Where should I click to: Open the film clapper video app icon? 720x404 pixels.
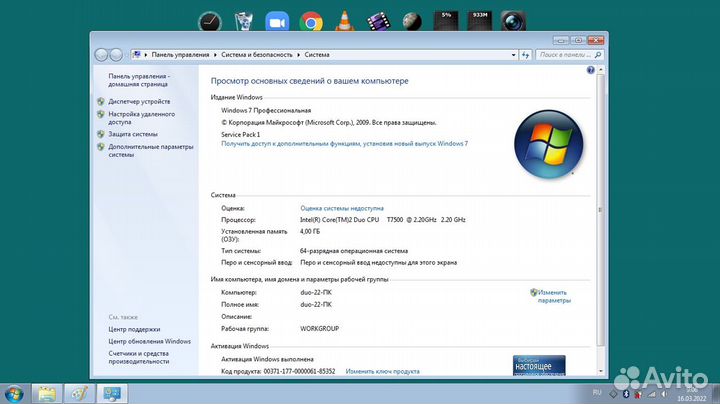point(378,22)
